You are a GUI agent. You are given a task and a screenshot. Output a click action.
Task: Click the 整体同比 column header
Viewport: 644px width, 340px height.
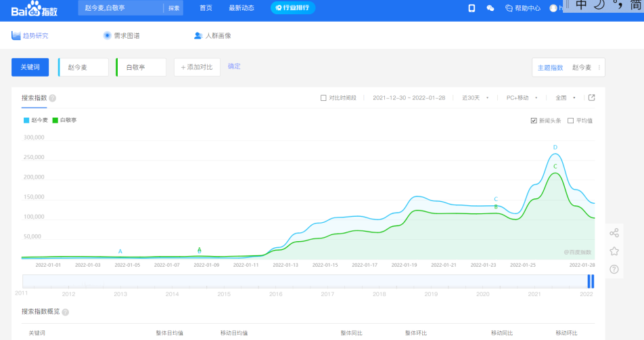click(352, 333)
